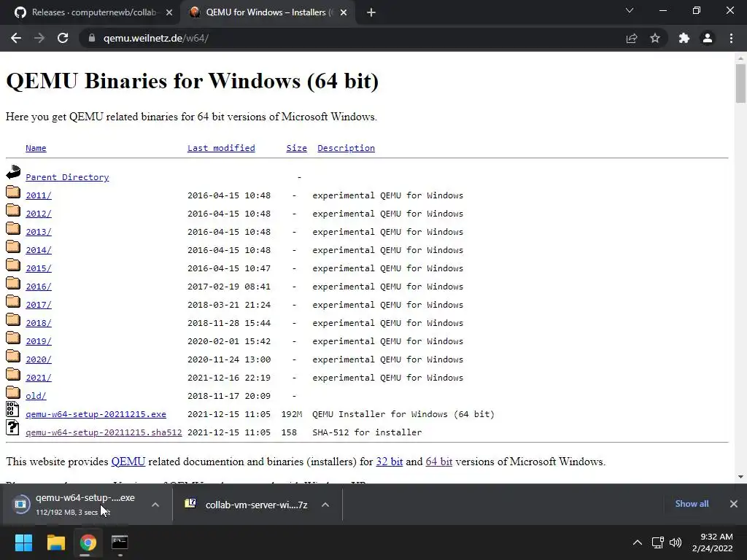Image resolution: width=747 pixels, height=560 pixels.
Task: Open the Parent Directory link
Action: pos(67,177)
